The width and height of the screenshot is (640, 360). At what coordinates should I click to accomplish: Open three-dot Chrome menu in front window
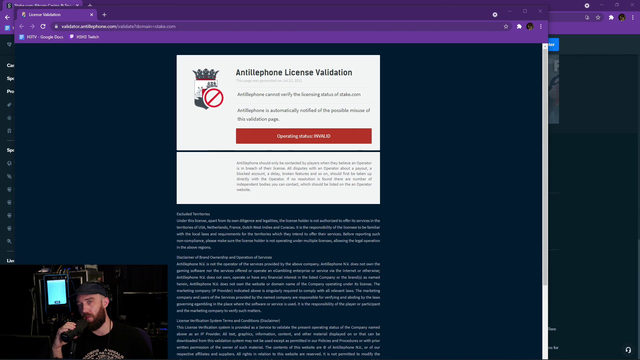pyautogui.click(x=541, y=27)
